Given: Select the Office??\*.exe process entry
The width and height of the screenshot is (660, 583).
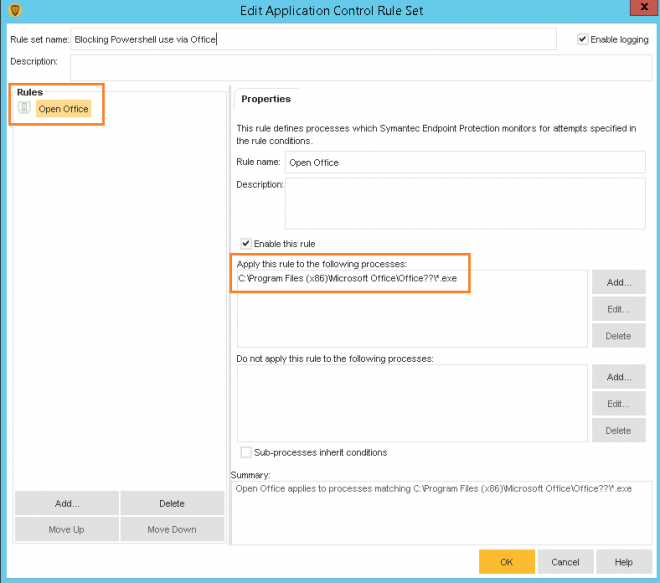Looking at the screenshot, I should [x=347, y=278].
